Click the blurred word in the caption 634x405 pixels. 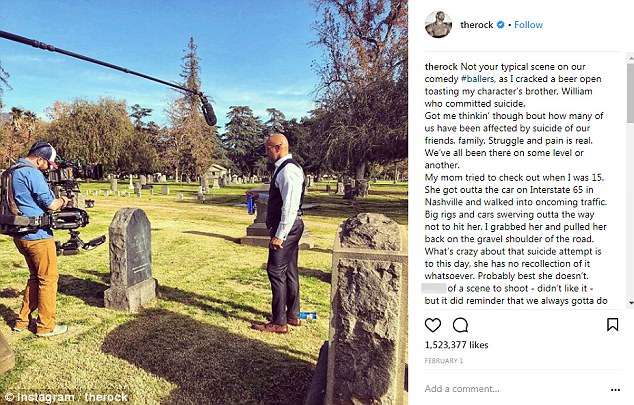tap(433, 288)
